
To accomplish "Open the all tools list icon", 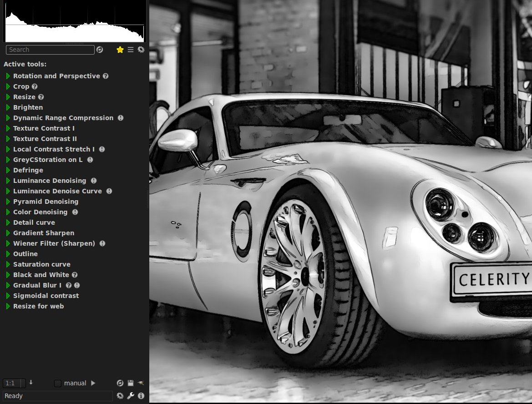I will (x=131, y=50).
